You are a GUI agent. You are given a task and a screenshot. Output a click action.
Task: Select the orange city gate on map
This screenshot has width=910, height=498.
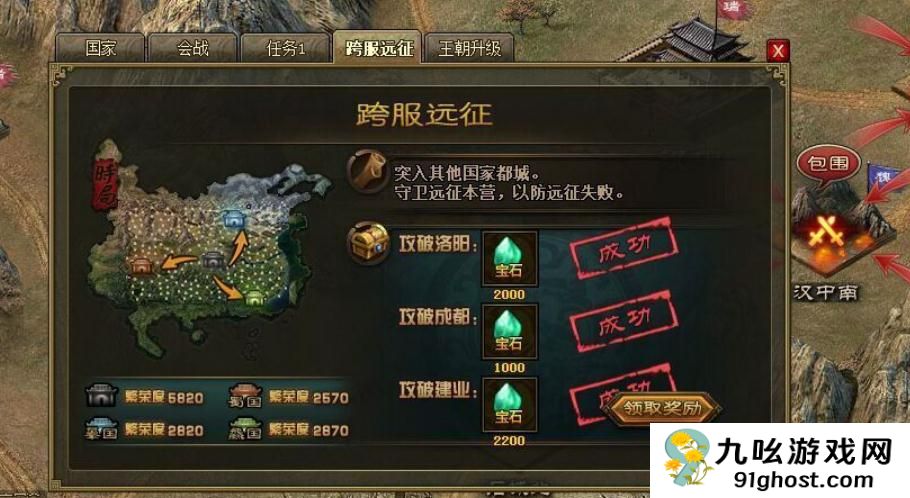pos(141,265)
